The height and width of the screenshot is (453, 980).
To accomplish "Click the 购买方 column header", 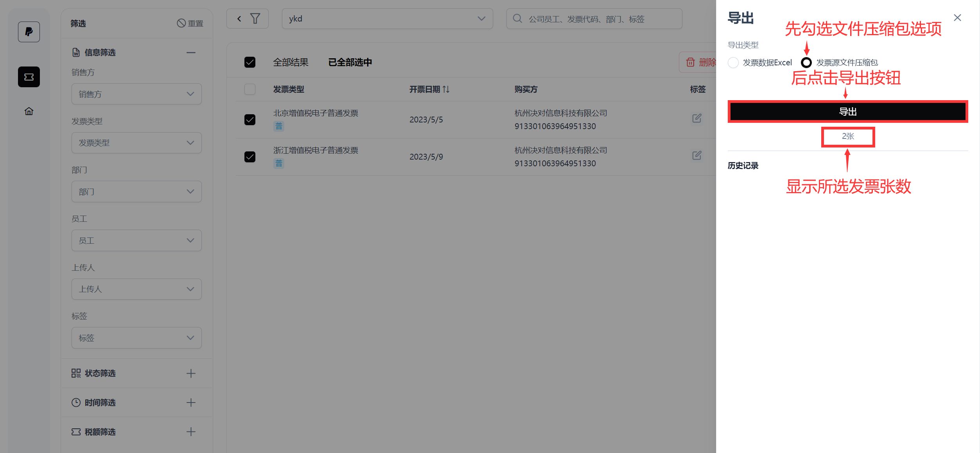I will pyautogui.click(x=526, y=90).
